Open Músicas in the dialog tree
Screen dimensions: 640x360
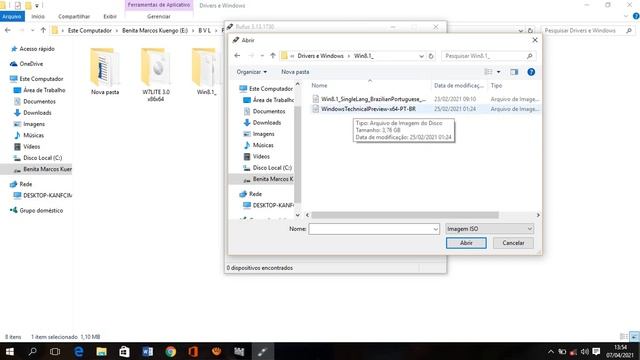coord(259,145)
